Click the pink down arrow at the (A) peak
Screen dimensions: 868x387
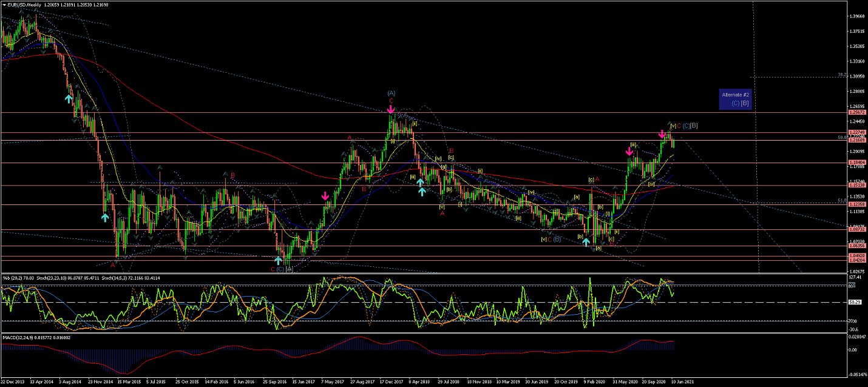point(390,109)
